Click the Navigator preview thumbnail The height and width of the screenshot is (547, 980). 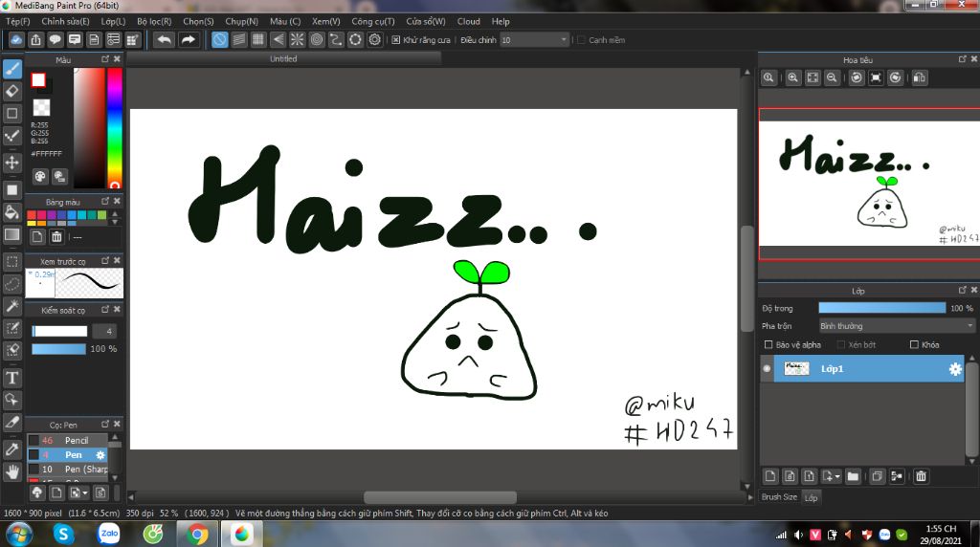pos(869,185)
